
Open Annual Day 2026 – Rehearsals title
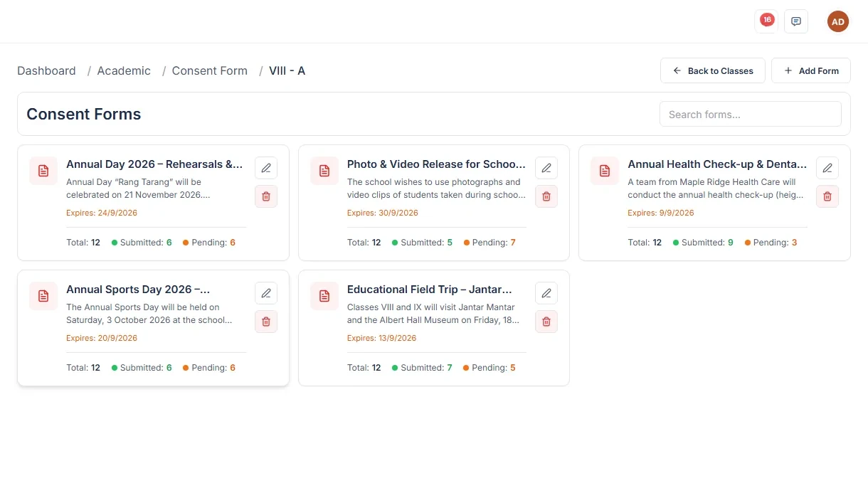154,164
